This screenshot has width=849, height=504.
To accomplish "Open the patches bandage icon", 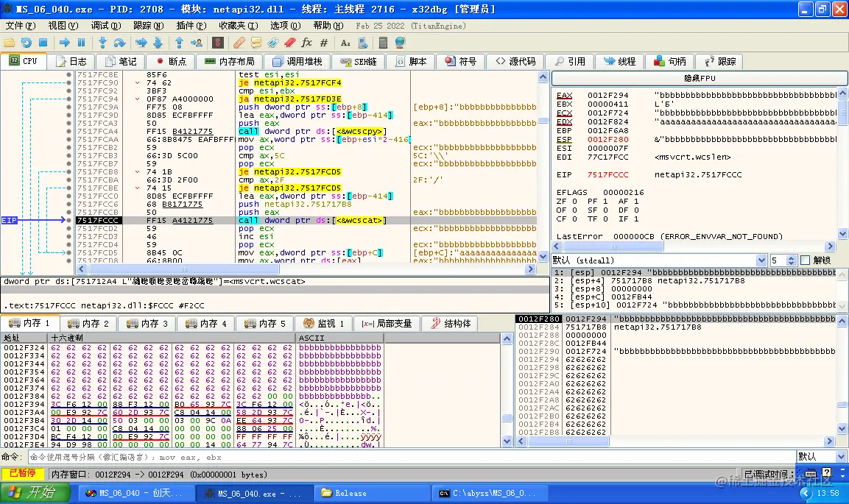I will click(x=239, y=43).
